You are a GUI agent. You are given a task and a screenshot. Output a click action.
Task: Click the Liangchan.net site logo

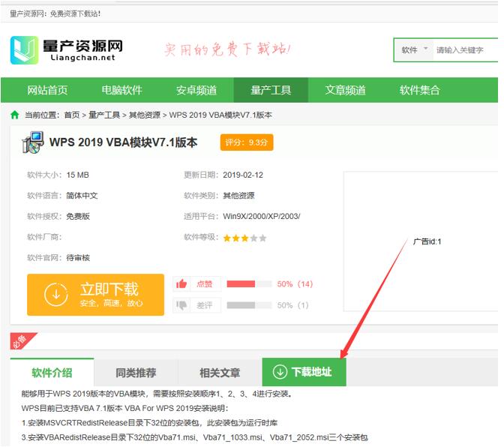[66, 50]
